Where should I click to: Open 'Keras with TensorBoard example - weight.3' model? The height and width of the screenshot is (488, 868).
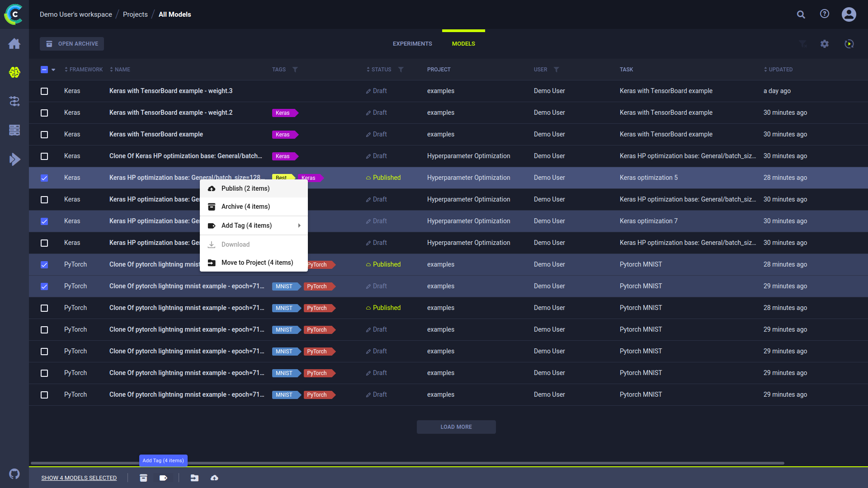171,91
